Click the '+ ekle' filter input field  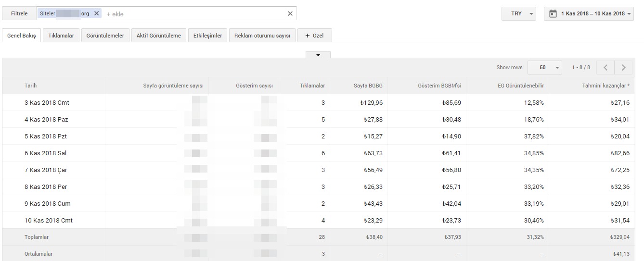193,14
